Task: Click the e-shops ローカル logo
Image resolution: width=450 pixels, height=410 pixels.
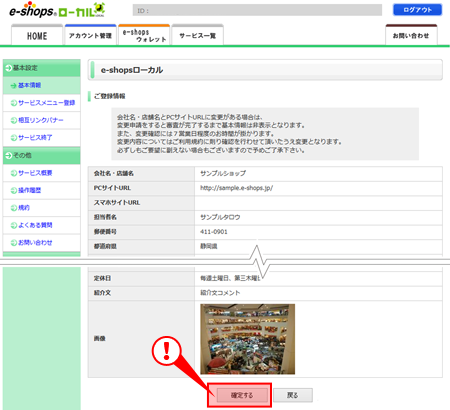Action: click(57, 10)
